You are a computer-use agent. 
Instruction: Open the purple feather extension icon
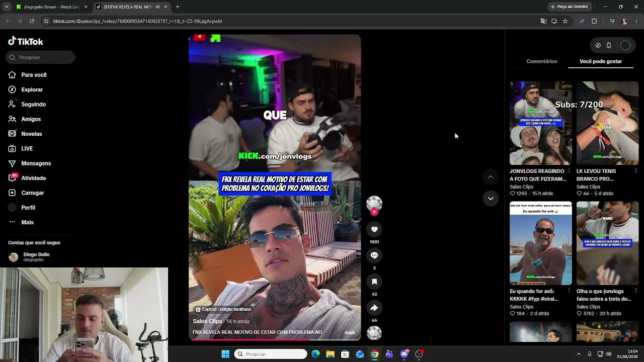point(582,21)
